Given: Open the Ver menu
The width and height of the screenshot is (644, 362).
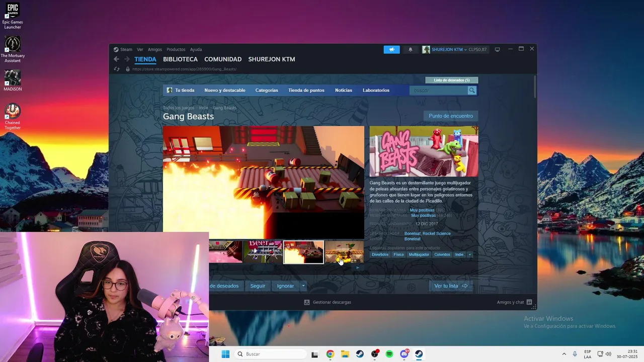Looking at the screenshot, I should coord(140,49).
